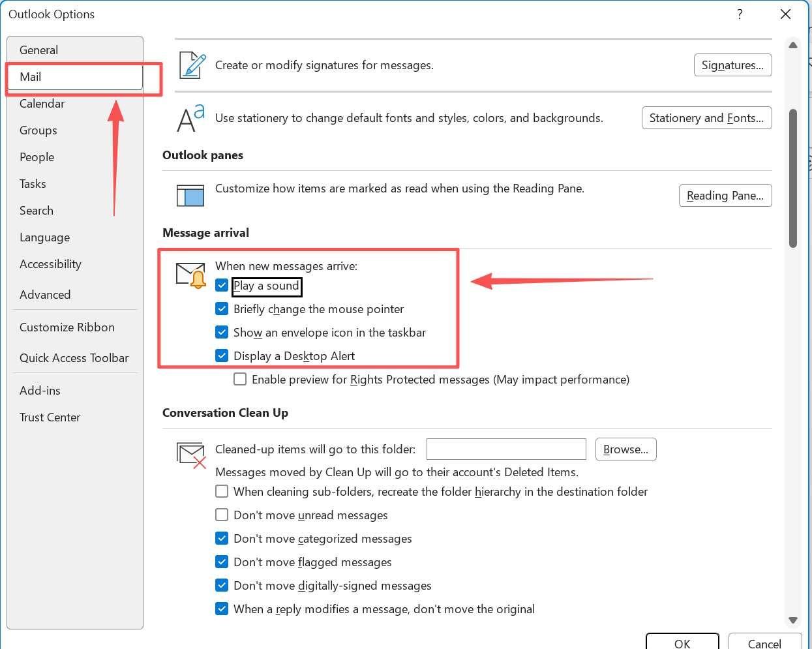Click the vertical scrollbar thumb
812x649 pixels.
(793, 178)
